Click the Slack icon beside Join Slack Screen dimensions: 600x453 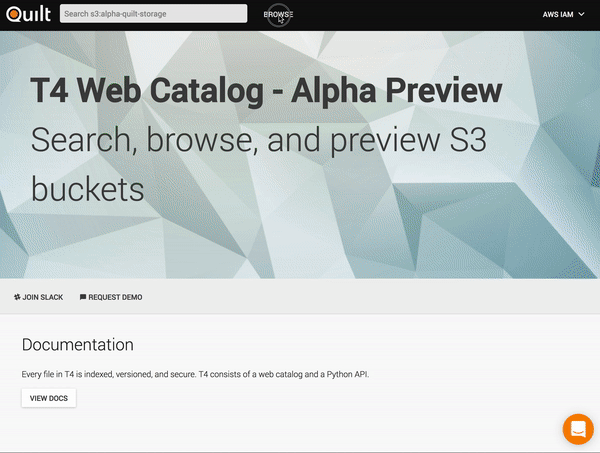pyautogui.click(x=17, y=297)
